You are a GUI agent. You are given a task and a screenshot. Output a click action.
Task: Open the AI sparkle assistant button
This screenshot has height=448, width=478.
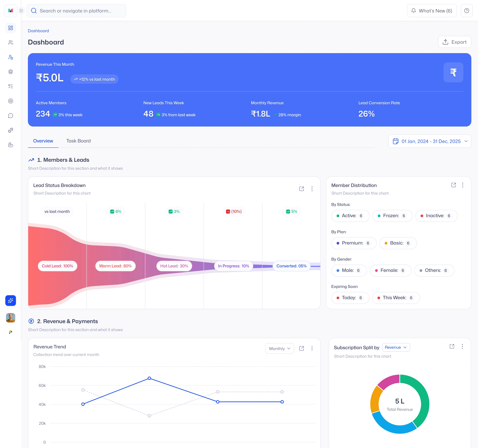tap(11, 301)
